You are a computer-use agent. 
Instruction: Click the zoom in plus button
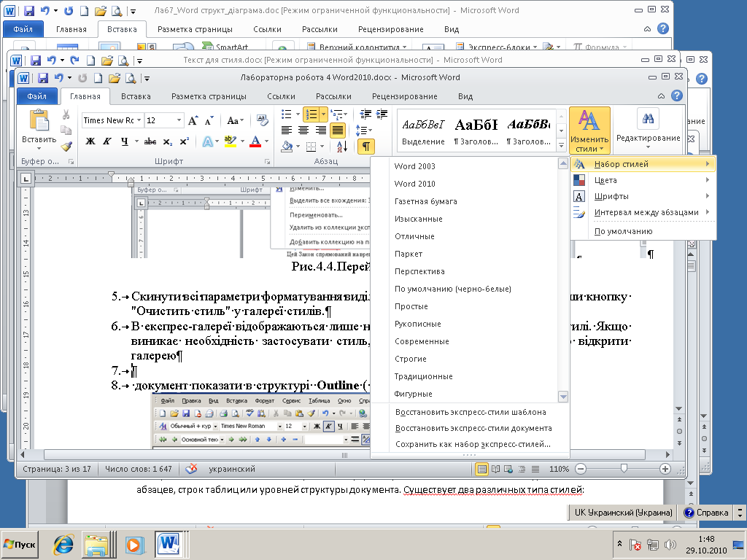665,469
